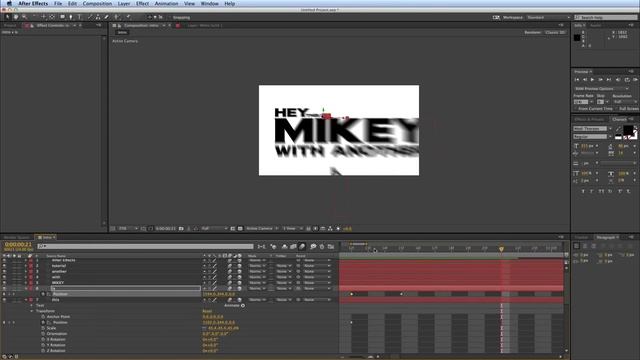This screenshot has width=640, height=360.
Task: Open Brainstorm from the timeline
Action: click(313, 247)
